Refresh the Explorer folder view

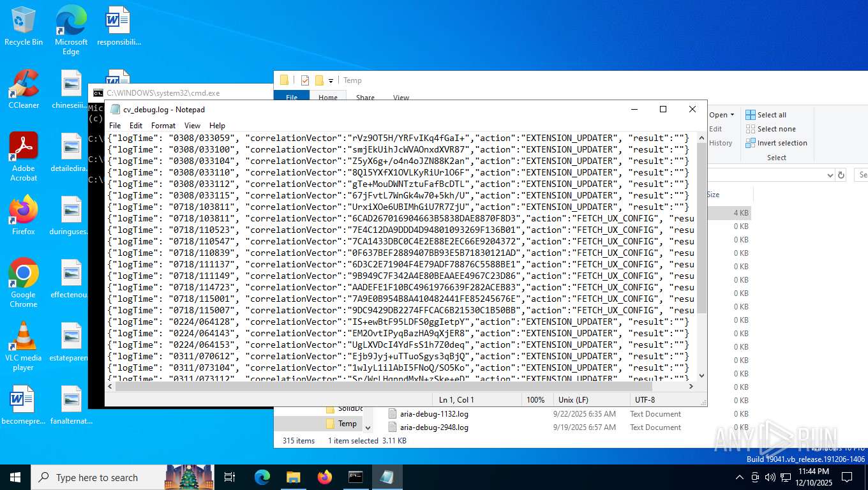(841, 175)
